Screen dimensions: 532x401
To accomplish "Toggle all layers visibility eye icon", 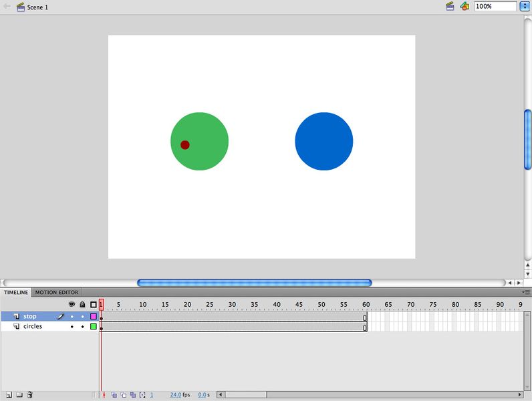I will point(72,305).
